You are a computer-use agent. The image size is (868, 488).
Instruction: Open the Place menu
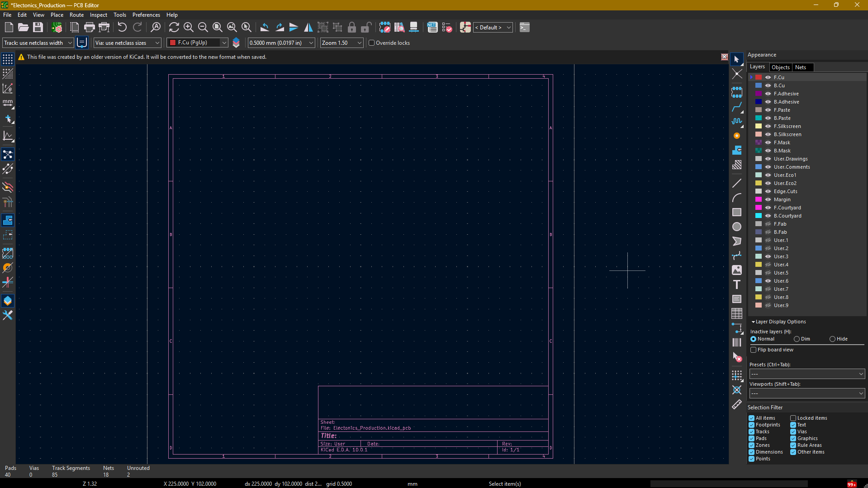(x=57, y=15)
